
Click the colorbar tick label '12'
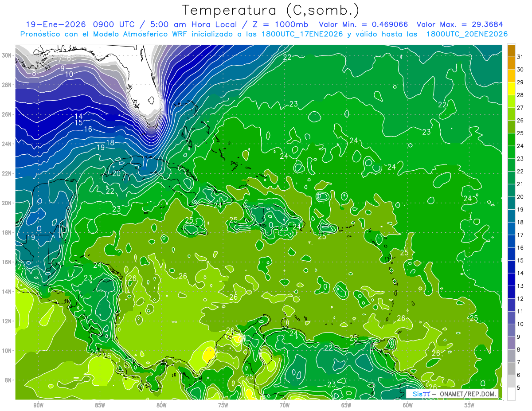pos(520,298)
